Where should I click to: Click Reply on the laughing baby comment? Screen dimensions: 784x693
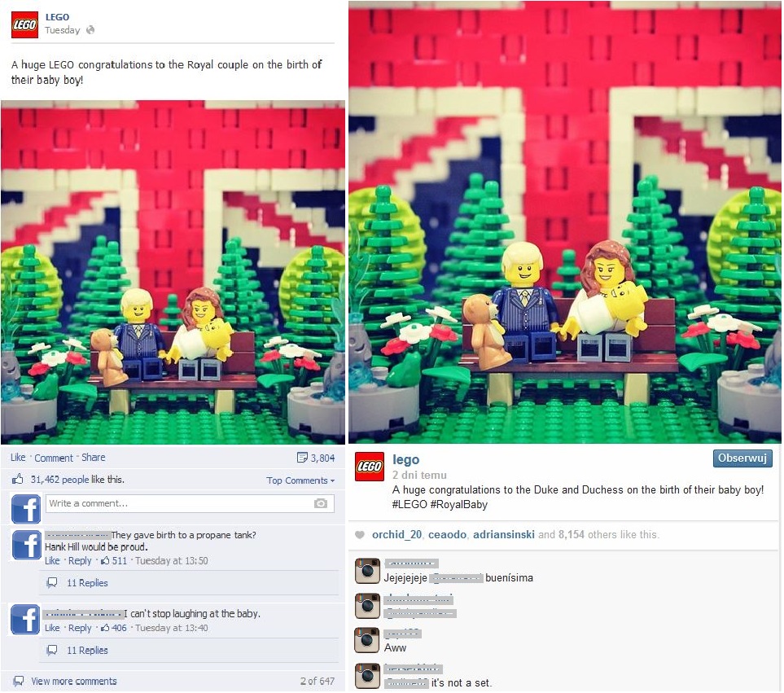80,628
